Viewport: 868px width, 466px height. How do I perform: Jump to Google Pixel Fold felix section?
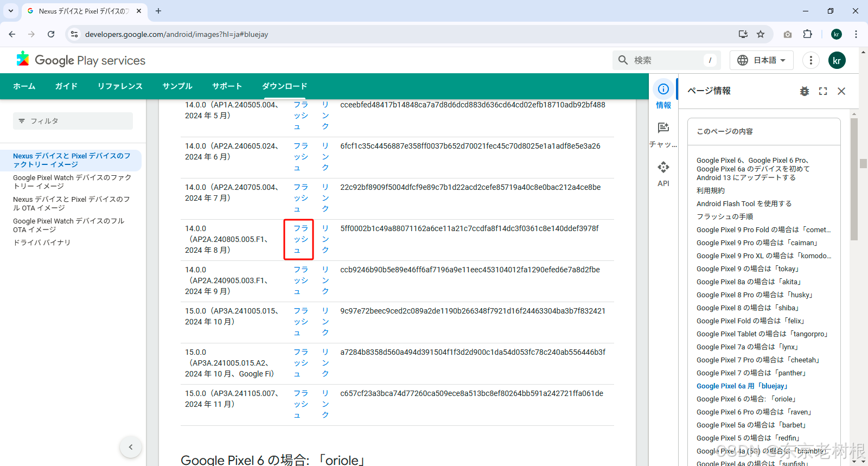point(751,321)
